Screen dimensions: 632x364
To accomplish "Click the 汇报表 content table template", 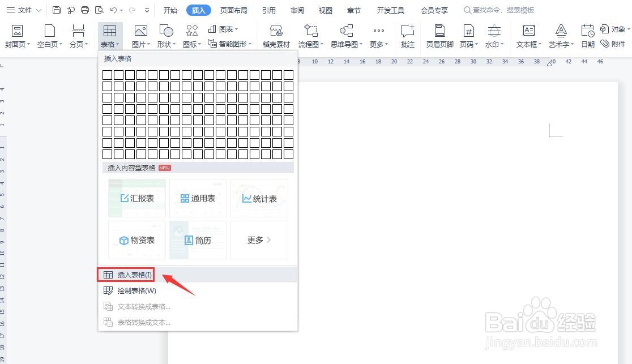I will click(x=136, y=198).
